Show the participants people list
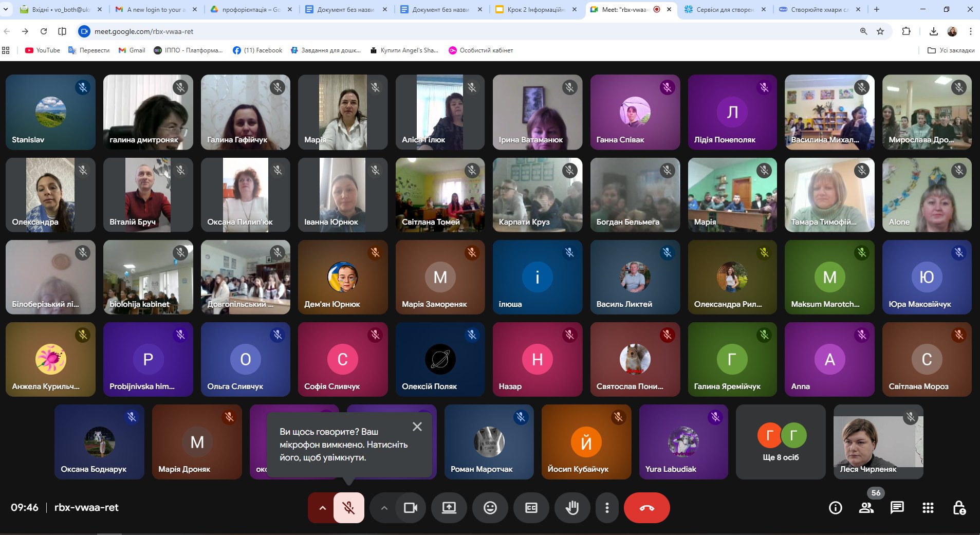The height and width of the screenshot is (535, 980). pos(866,508)
